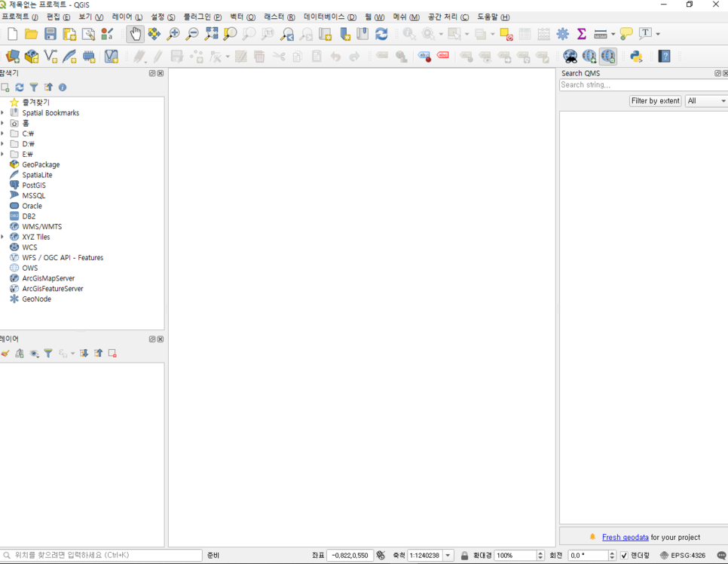Image resolution: width=728 pixels, height=564 pixels.
Task: Select the Measure Line ruler tool
Action: point(601,34)
